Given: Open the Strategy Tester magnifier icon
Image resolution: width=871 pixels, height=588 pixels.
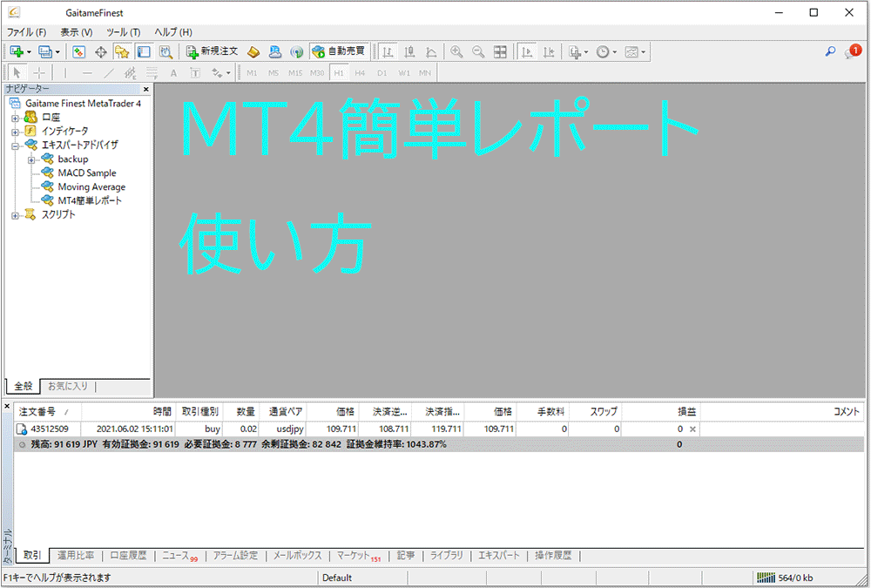Looking at the screenshot, I should [165, 52].
